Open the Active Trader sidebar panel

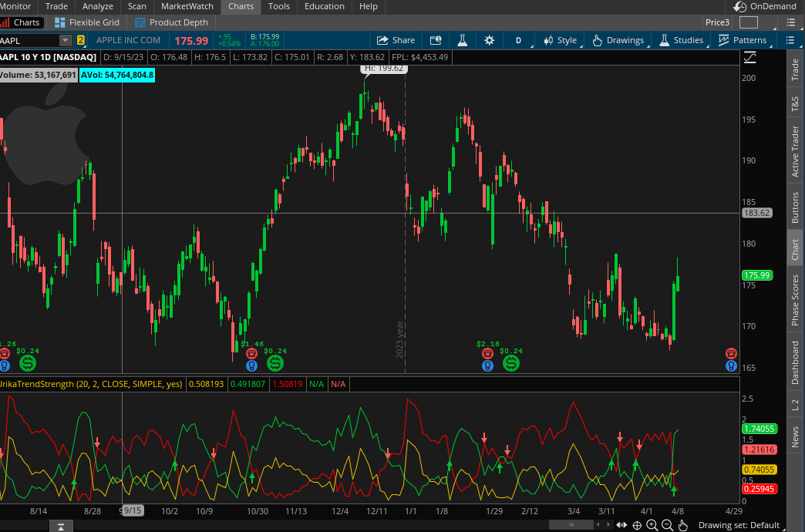(x=795, y=151)
